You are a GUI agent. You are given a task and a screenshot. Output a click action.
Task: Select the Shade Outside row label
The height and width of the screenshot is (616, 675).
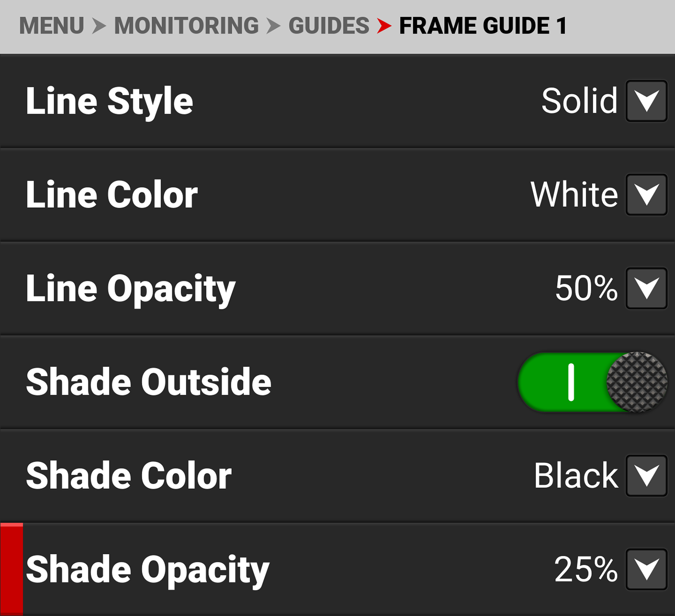148,382
